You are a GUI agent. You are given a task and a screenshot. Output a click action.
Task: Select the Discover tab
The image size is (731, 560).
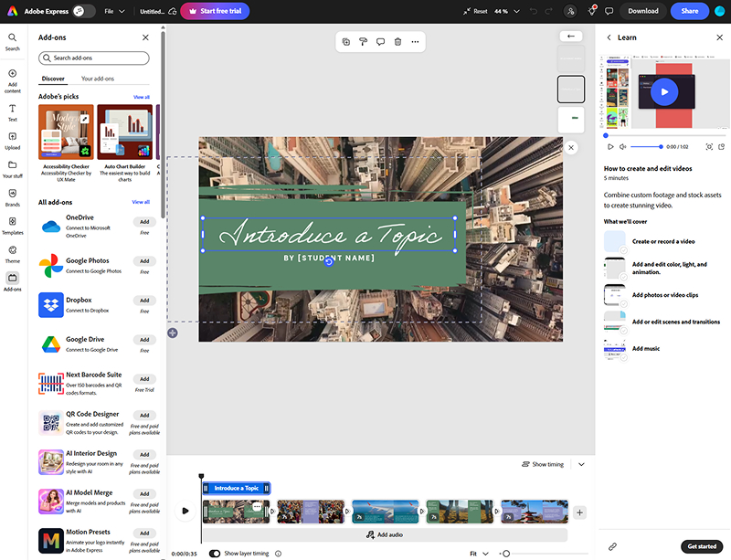[x=53, y=79]
